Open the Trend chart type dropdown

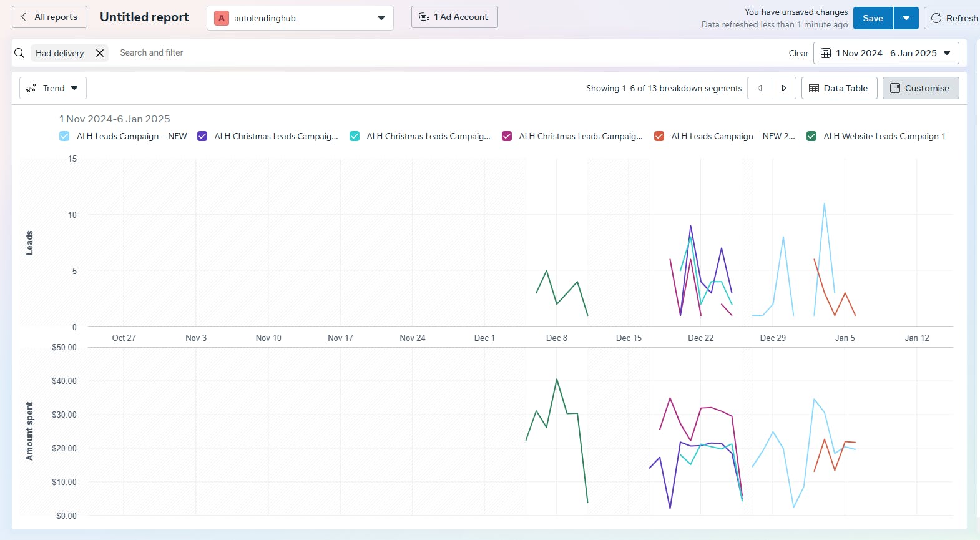pos(53,88)
